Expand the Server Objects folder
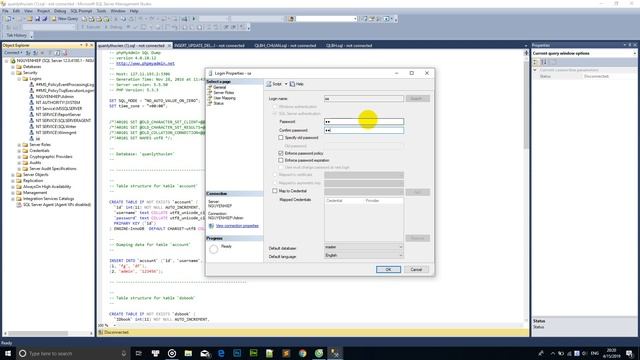Screen dimensions: 640x360 (x=13, y=175)
